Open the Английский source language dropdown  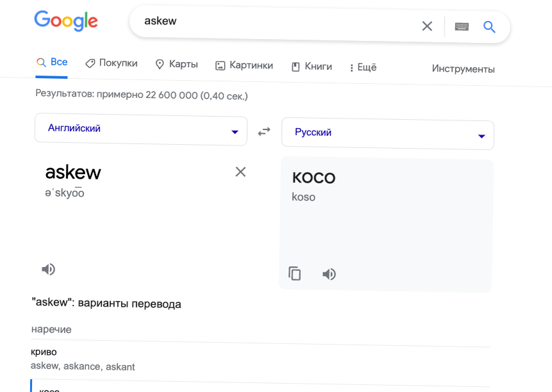coord(141,129)
